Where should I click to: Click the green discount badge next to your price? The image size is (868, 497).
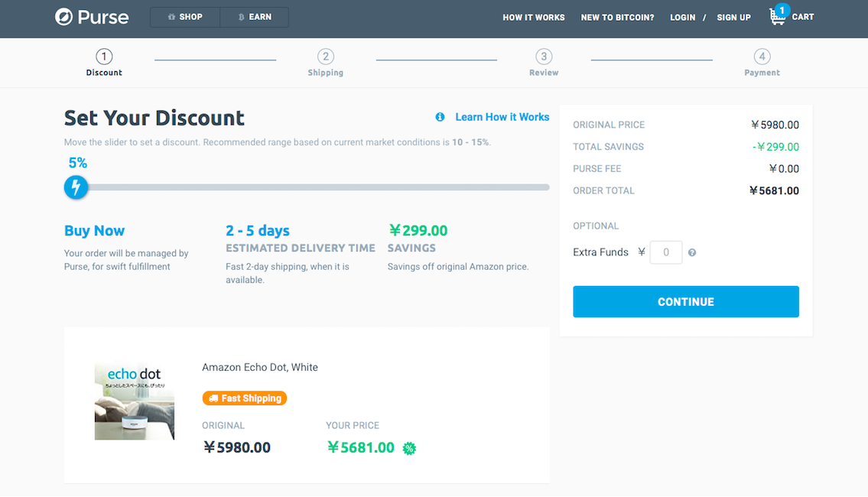coord(409,448)
